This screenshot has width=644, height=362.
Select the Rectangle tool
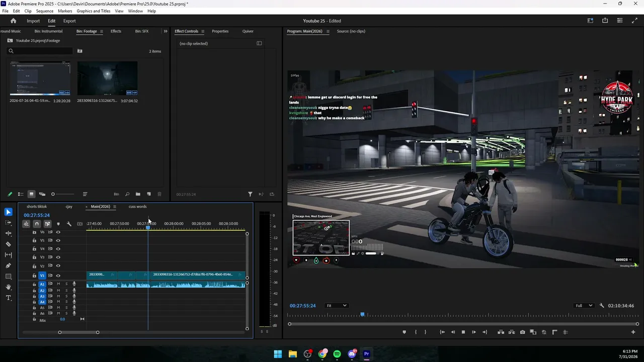[x=8, y=277]
